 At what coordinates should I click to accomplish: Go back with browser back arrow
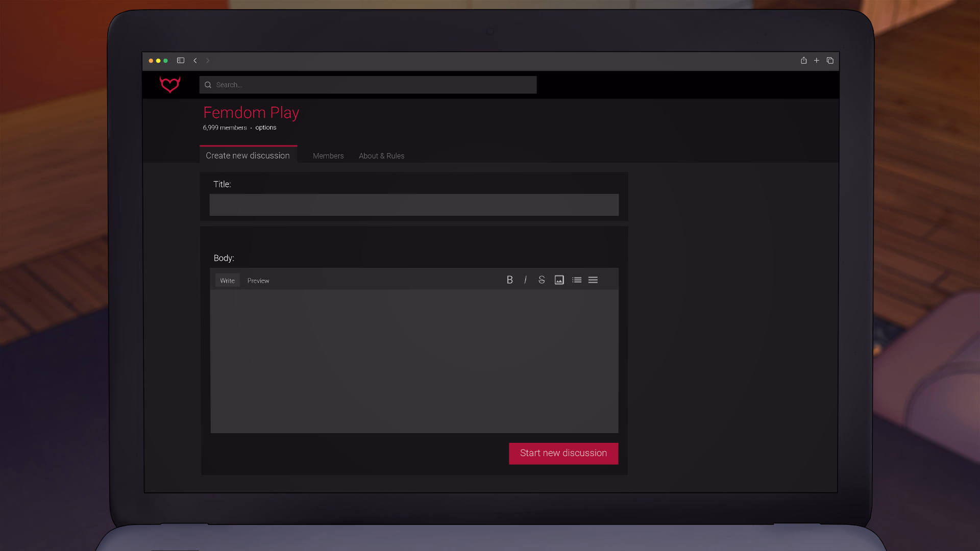point(195,60)
